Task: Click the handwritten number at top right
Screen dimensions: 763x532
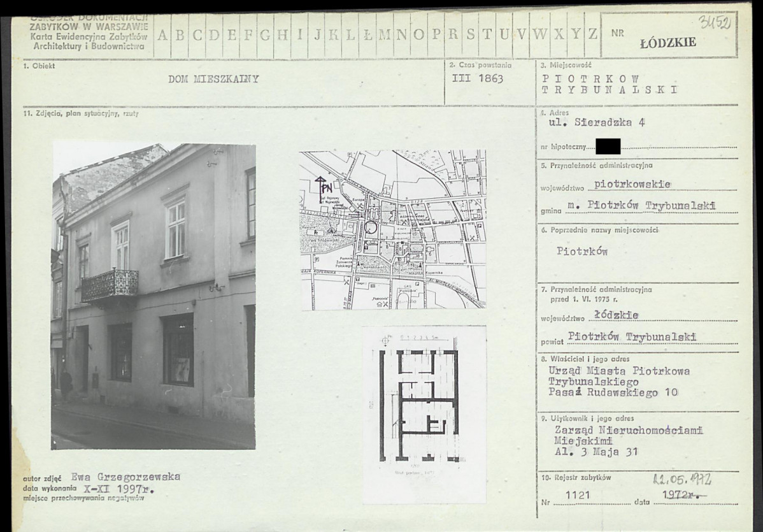Action: (714, 22)
